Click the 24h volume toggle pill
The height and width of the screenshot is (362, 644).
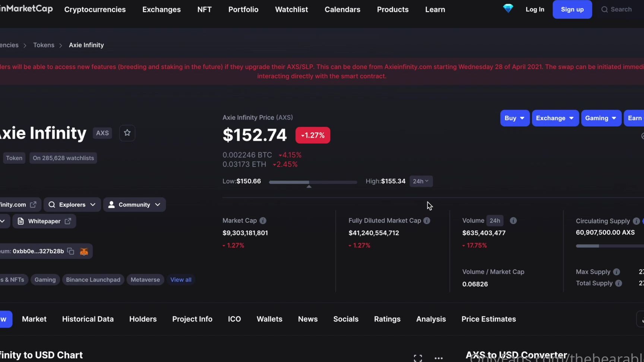click(495, 220)
